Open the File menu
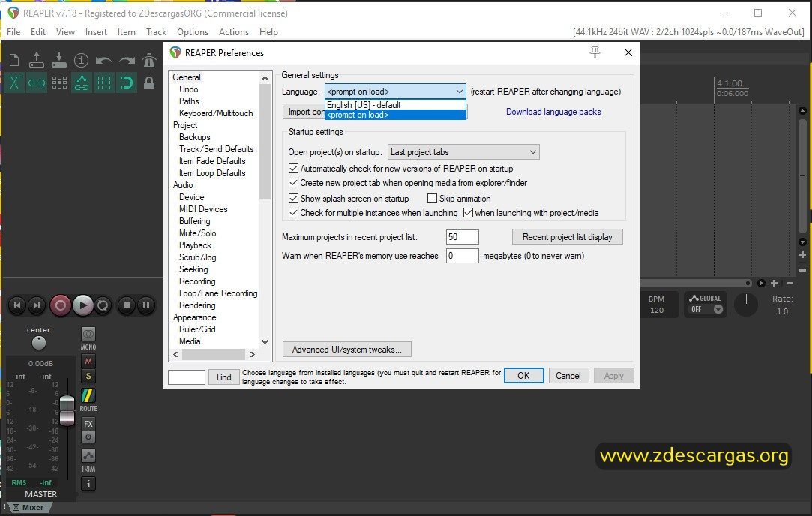Viewport: 812px width, 516px height. click(x=13, y=32)
